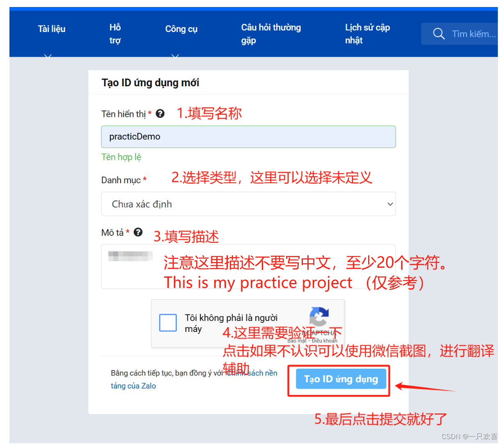504x444 pixels.
Task: Open the Hỗ trợ menu item
Action: pyautogui.click(x=115, y=34)
